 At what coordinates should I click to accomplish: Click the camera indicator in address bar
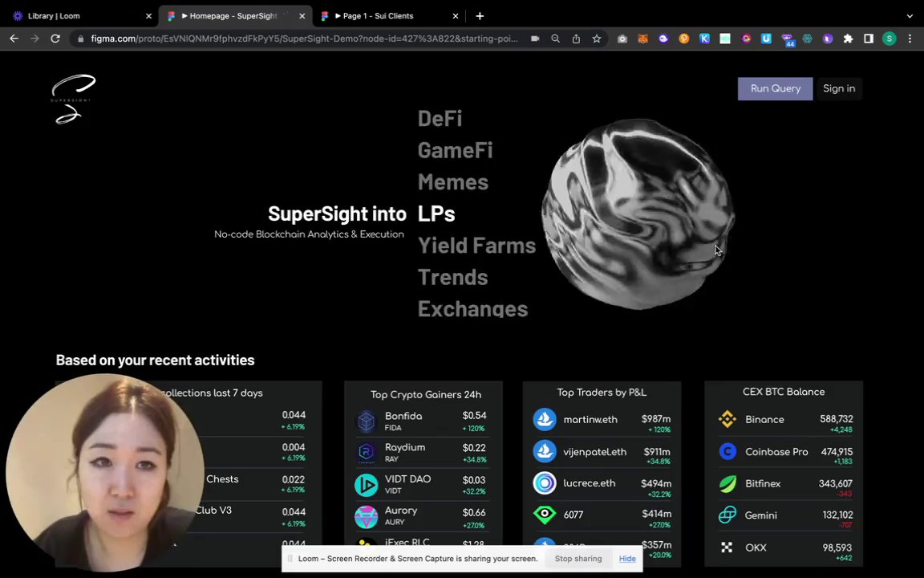pyautogui.click(x=534, y=39)
